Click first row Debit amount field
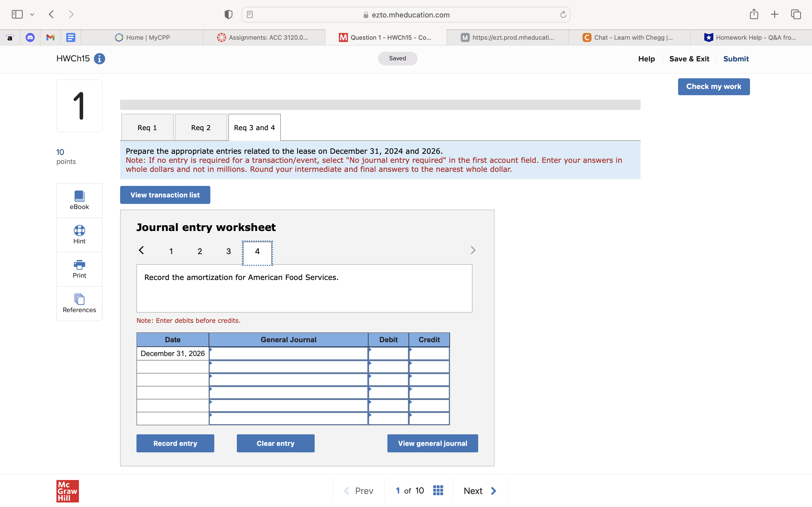This screenshot has height=507, width=812. pos(388,354)
